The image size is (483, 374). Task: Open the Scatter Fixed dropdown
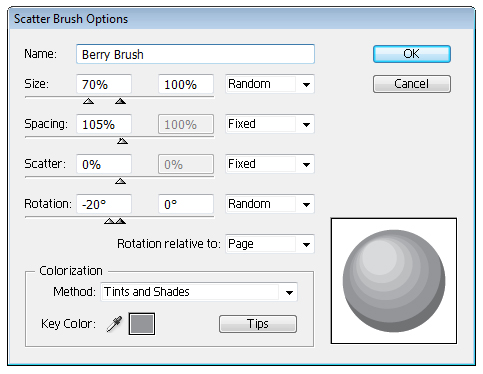pyautogui.click(x=270, y=164)
